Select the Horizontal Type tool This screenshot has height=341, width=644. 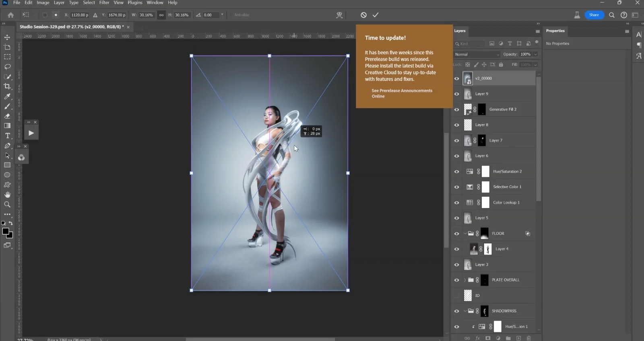[7, 136]
